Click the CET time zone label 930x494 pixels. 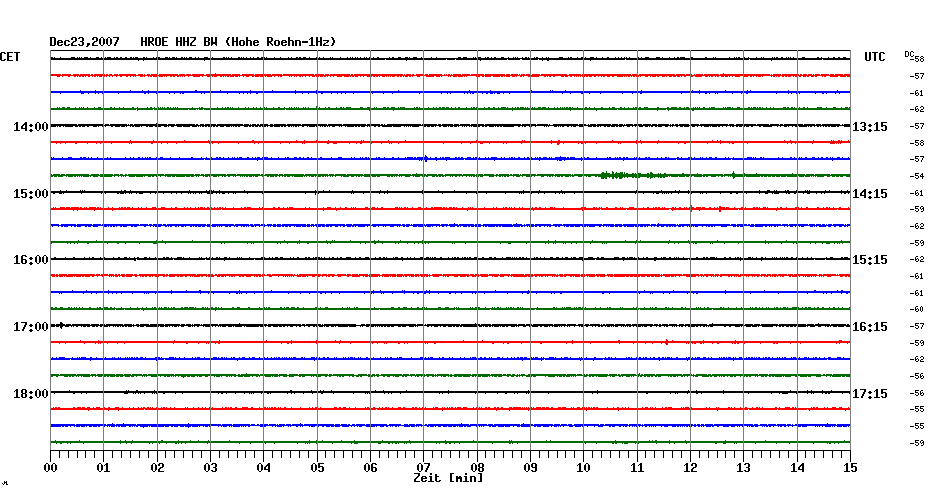tap(10, 57)
